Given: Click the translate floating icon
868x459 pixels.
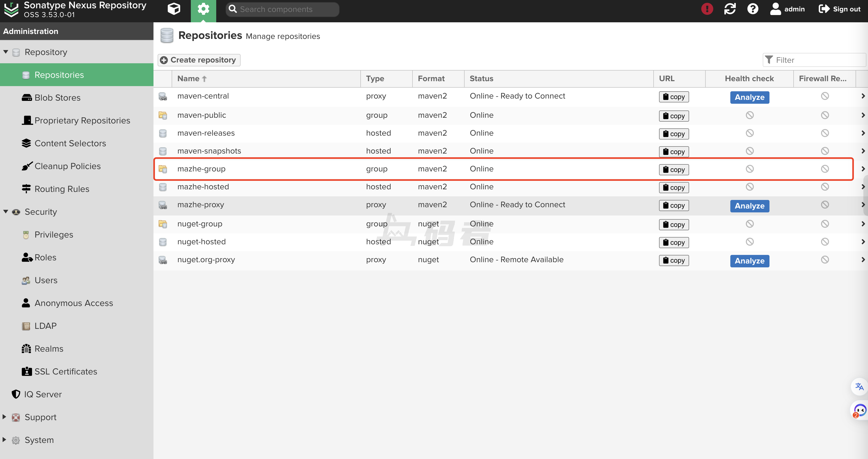Looking at the screenshot, I should (859, 386).
